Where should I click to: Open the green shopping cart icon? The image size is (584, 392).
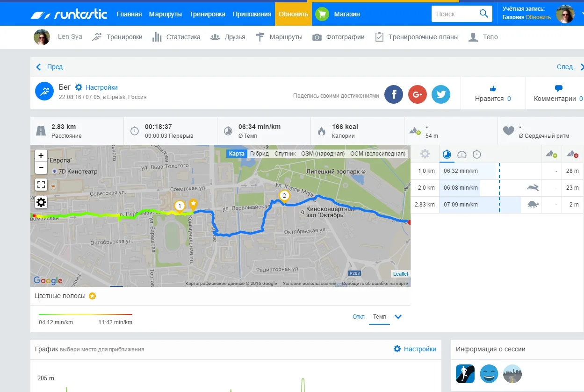pos(322,14)
